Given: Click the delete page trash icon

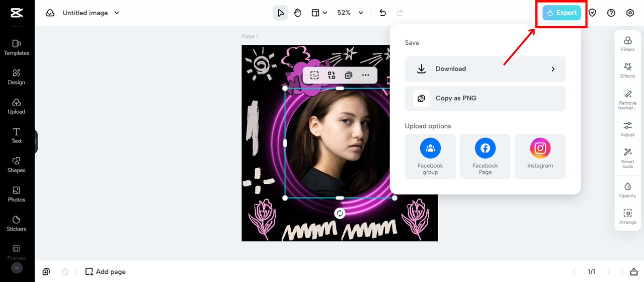Looking at the screenshot, I should (65, 271).
